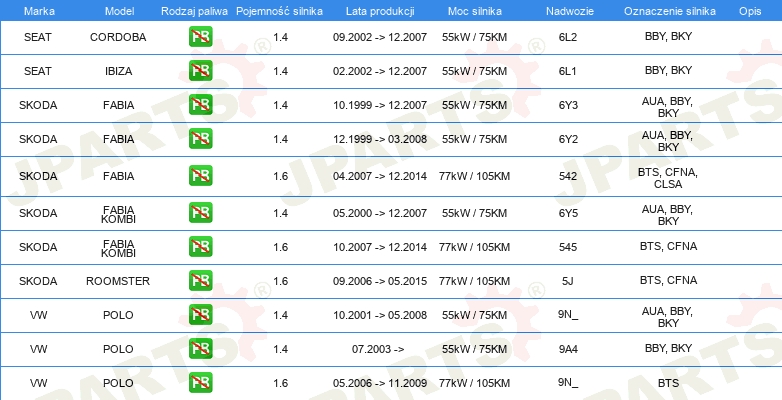
Task: Click the Moc silnika column header
Action: pos(475,11)
